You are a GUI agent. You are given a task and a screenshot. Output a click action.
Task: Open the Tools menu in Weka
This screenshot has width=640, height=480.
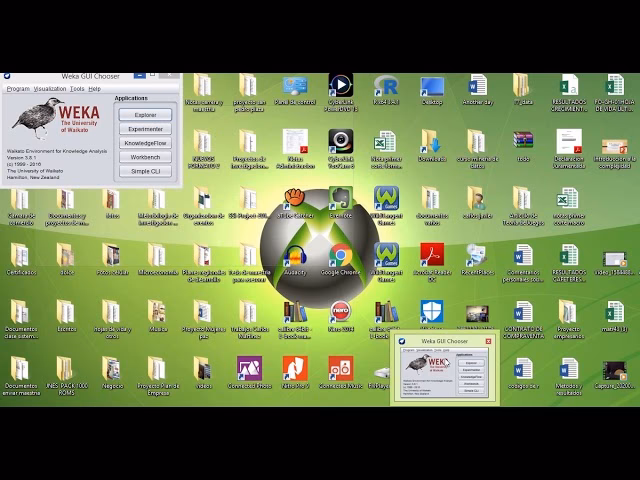77,89
